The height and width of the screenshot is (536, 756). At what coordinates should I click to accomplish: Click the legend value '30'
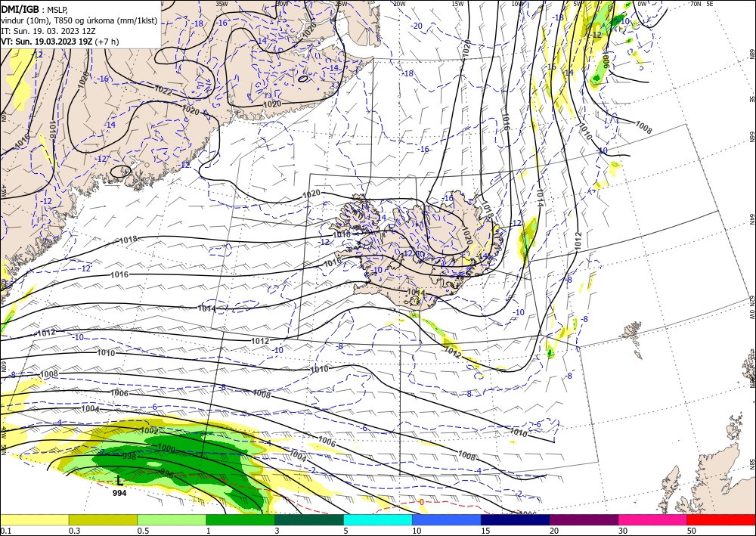[623, 531]
